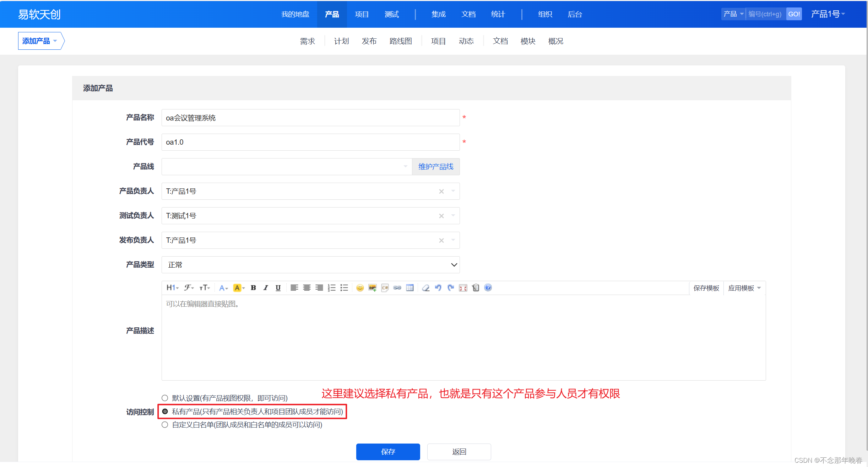Screen dimensions: 868x467
Task: Open the 产品类型 dropdown
Action: click(x=310, y=265)
